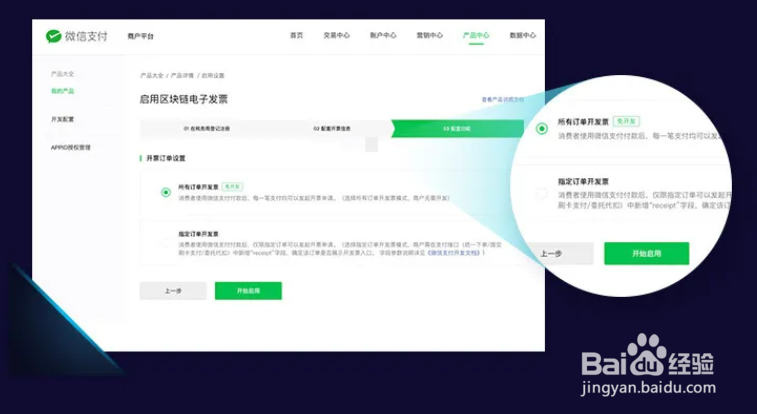
Task: Open APPID授权管理 in the left sidebar
Action: click(70, 148)
